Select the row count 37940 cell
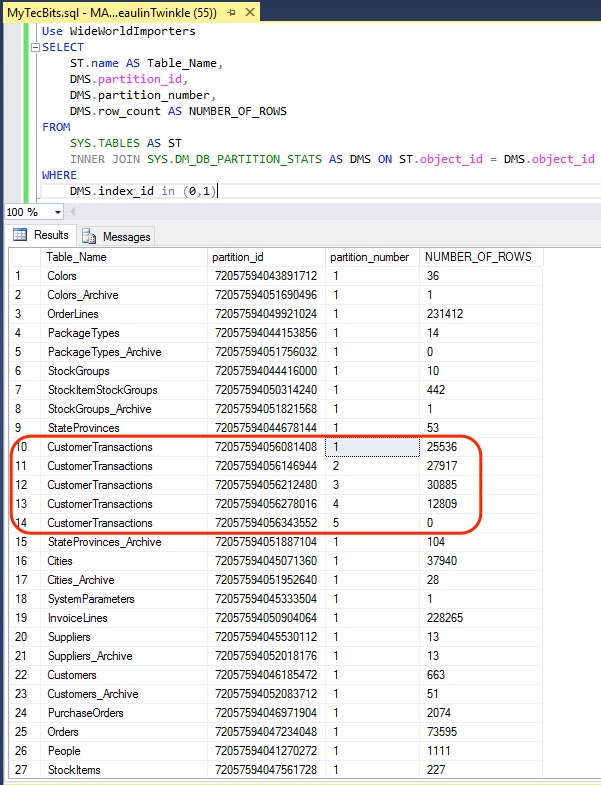 point(481,561)
